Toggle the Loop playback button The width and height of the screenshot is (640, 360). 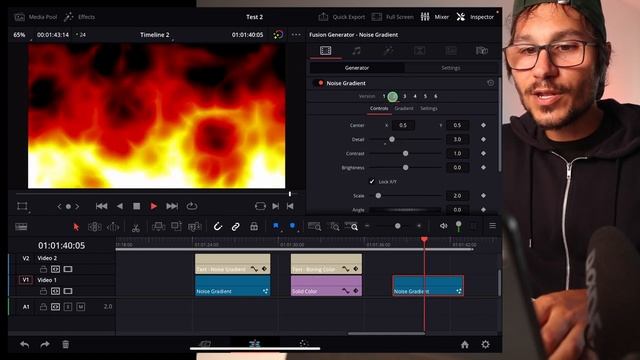pyautogui.click(x=192, y=206)
